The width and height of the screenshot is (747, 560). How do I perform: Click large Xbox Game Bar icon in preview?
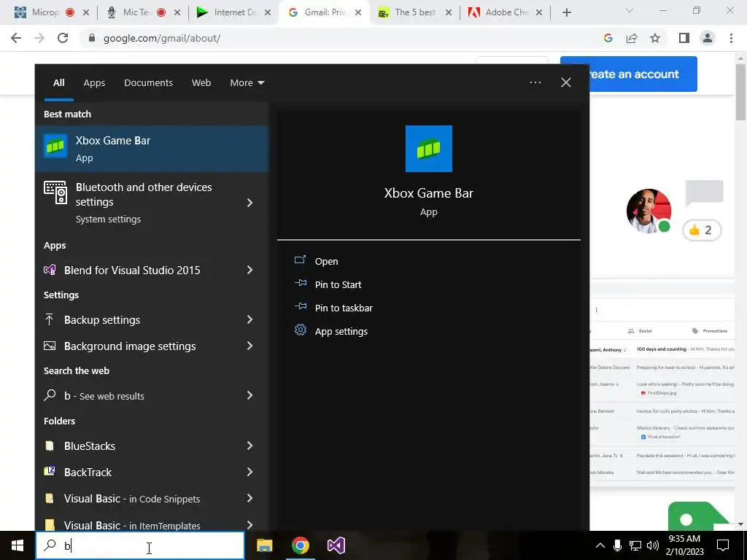coord(429,149)
